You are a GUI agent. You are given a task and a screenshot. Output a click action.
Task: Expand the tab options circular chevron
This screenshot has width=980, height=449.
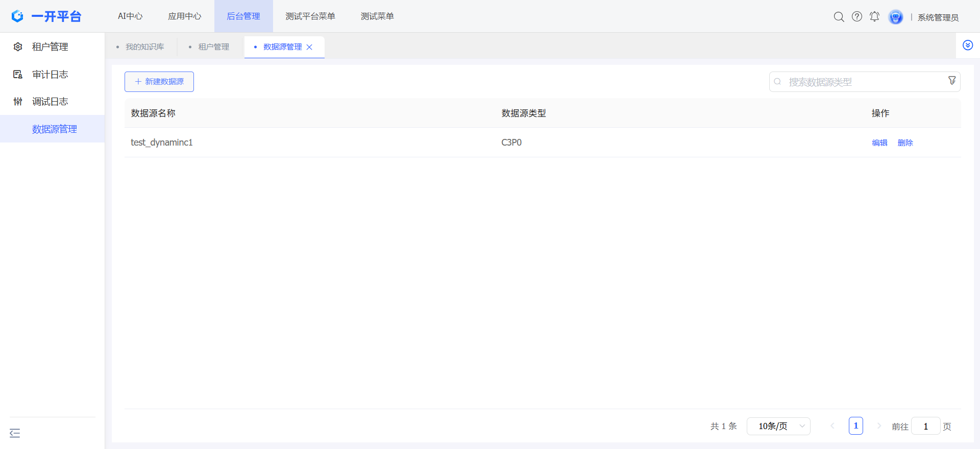pos(967,45)
